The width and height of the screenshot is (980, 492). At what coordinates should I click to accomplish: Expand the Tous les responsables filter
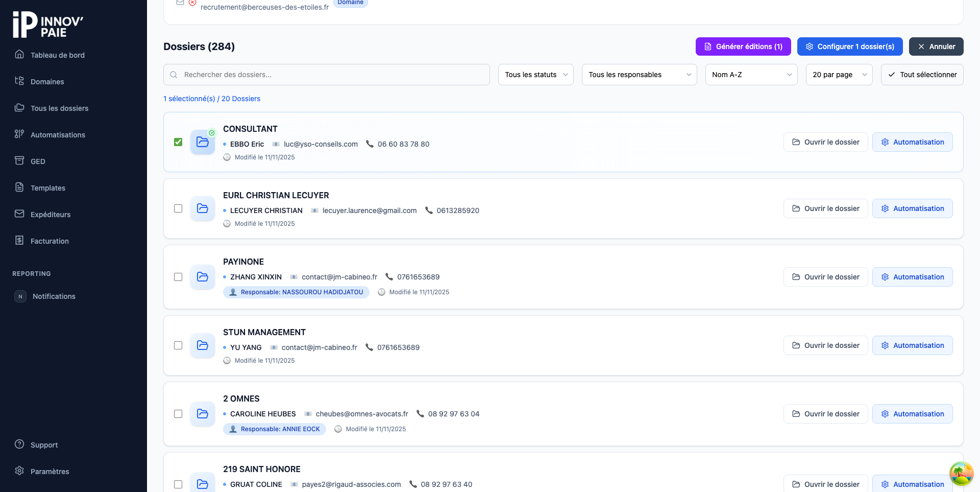click(639, 75)
